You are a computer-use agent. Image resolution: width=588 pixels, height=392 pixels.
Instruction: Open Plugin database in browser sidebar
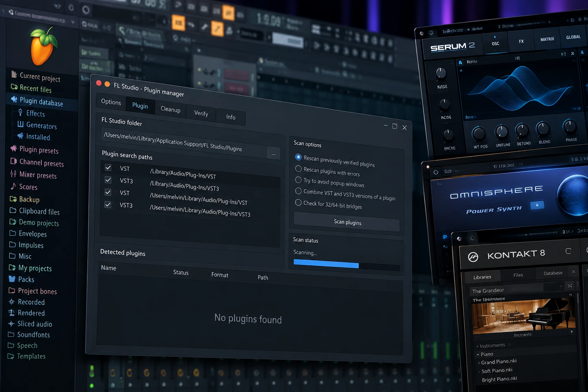point(41,101)
